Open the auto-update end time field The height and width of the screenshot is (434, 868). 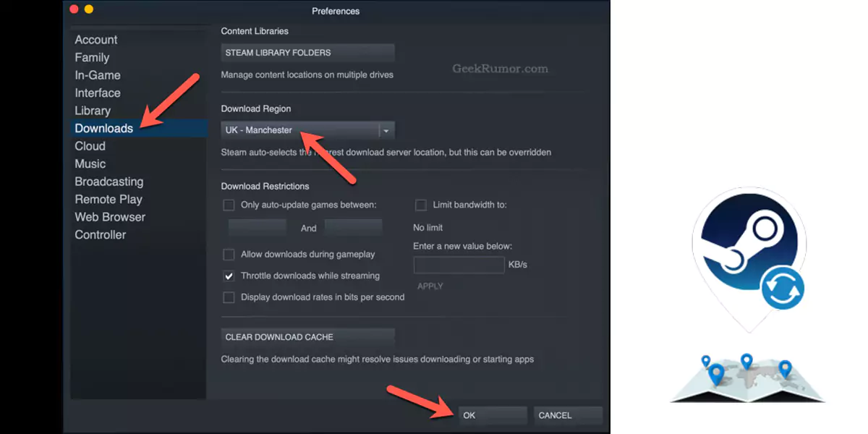click(x=353, y=228)
